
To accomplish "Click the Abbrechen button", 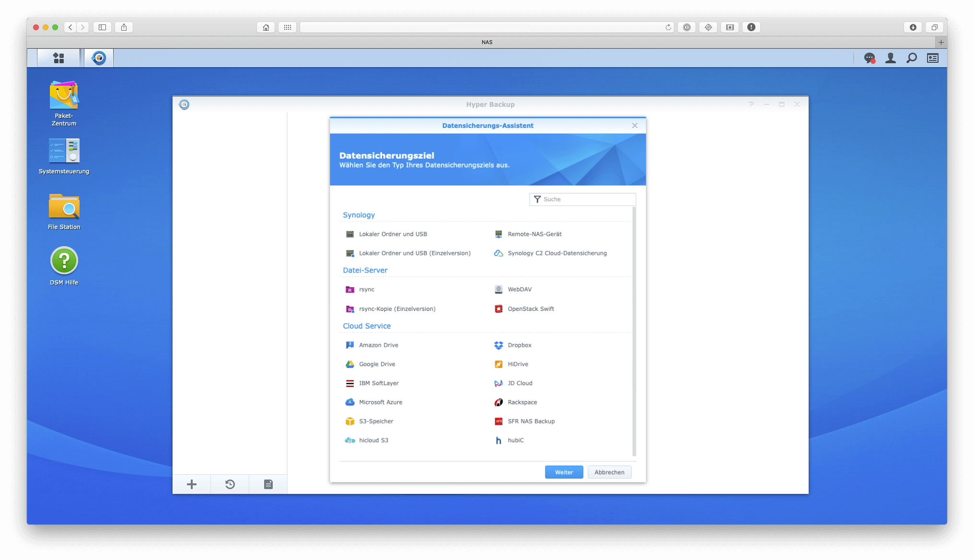I will point(609,472).
